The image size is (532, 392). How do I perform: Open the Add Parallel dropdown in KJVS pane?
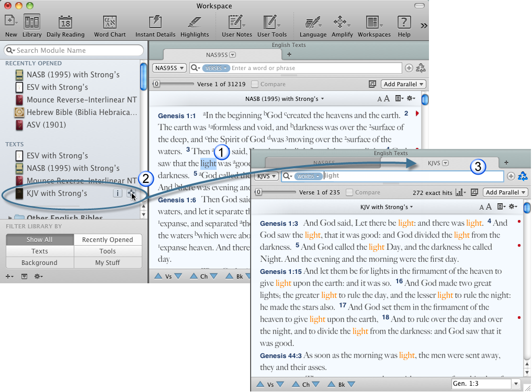(506, 192)
